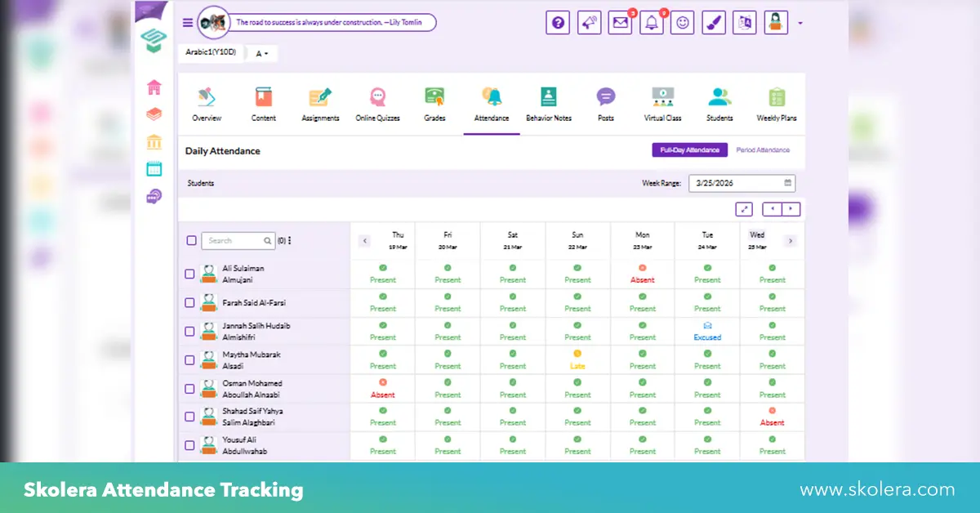Open the calendar icon in the sidebar
This screenshot has width=980, height=513.
pyautogui.click(x=154, y=169)
